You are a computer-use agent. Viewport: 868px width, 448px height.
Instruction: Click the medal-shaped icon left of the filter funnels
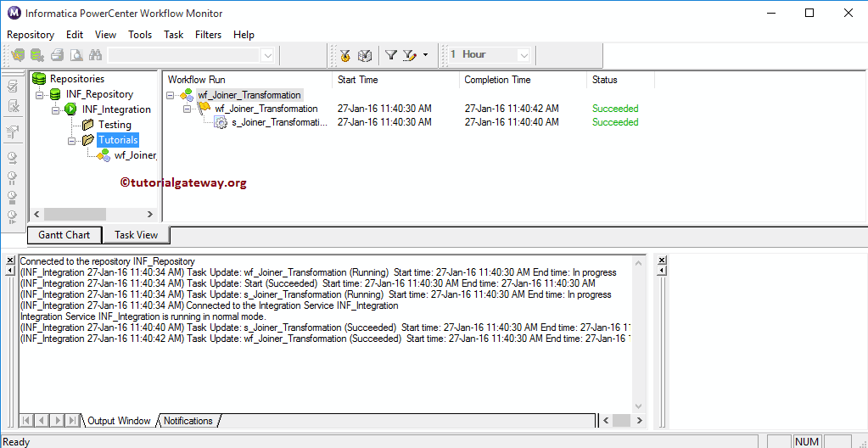pos(345,55)
